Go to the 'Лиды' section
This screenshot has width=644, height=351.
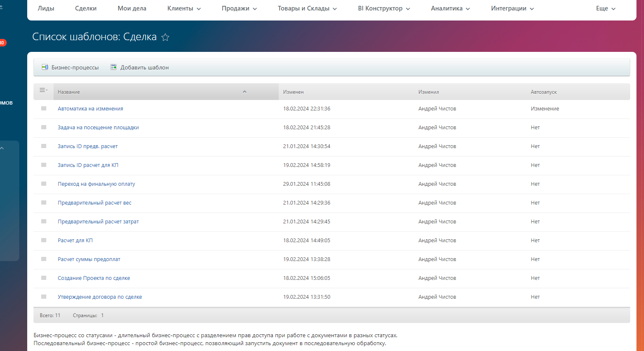(46, 8)
